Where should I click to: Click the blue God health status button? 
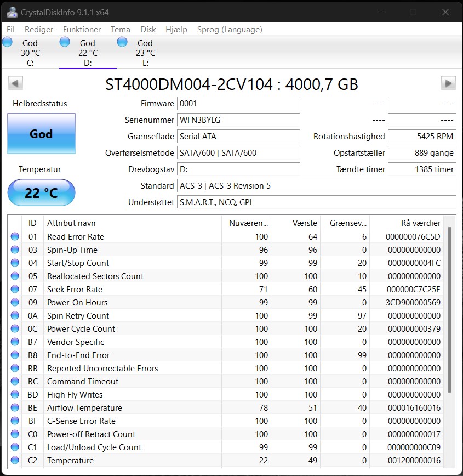[41, 134]
